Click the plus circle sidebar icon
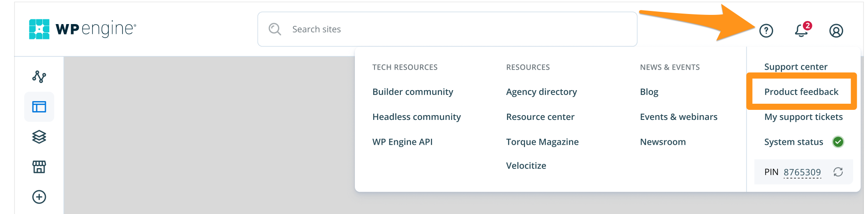This screenshot has height=214, width=868. pos(39,197)
